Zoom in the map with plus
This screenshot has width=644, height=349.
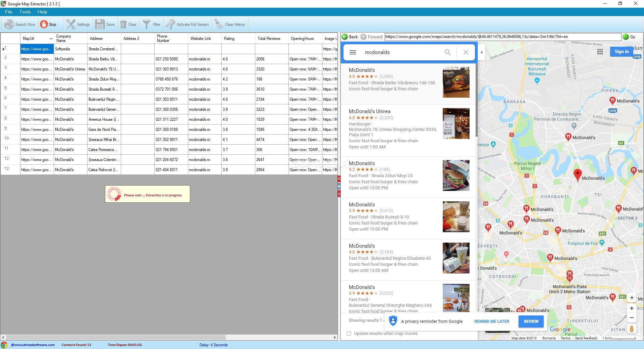[632, 308]
